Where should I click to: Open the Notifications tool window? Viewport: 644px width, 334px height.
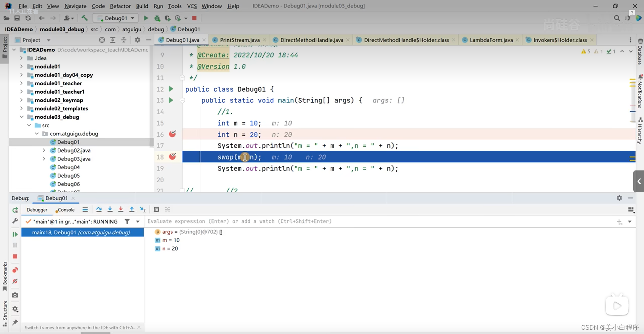(640, 91)
